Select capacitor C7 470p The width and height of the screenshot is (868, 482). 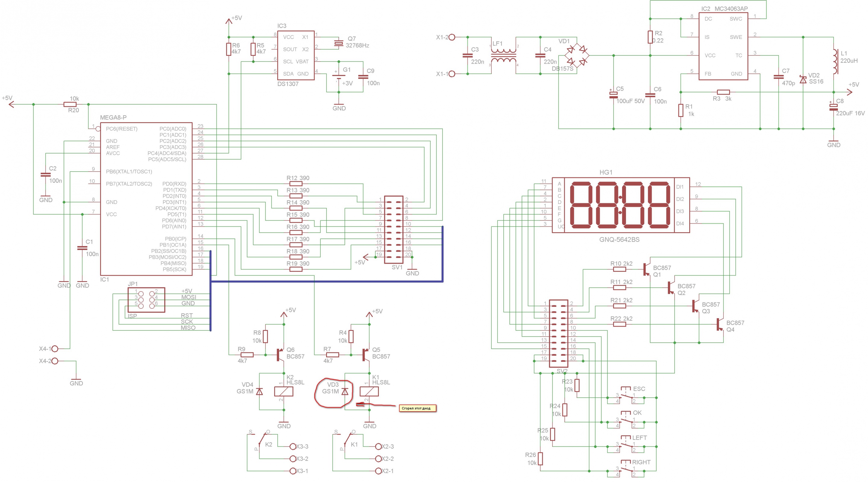[x=779, y=77]
